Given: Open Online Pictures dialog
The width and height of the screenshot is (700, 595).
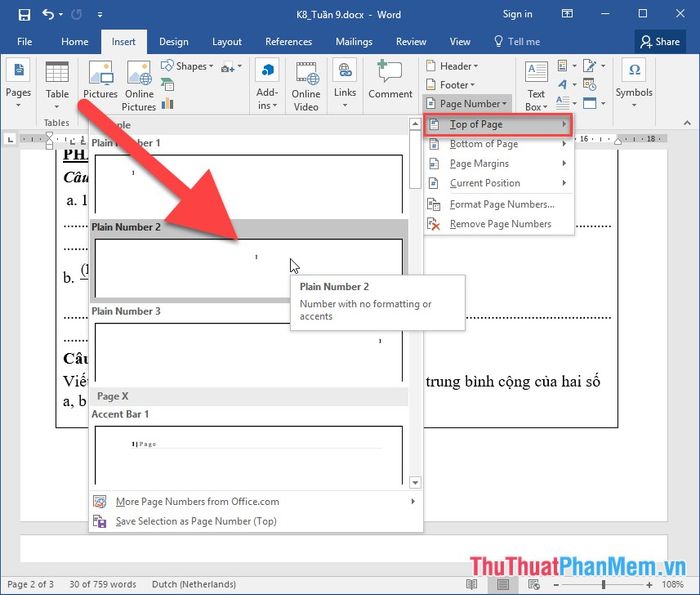Looking at the screenshot, I should coord(139,86).
